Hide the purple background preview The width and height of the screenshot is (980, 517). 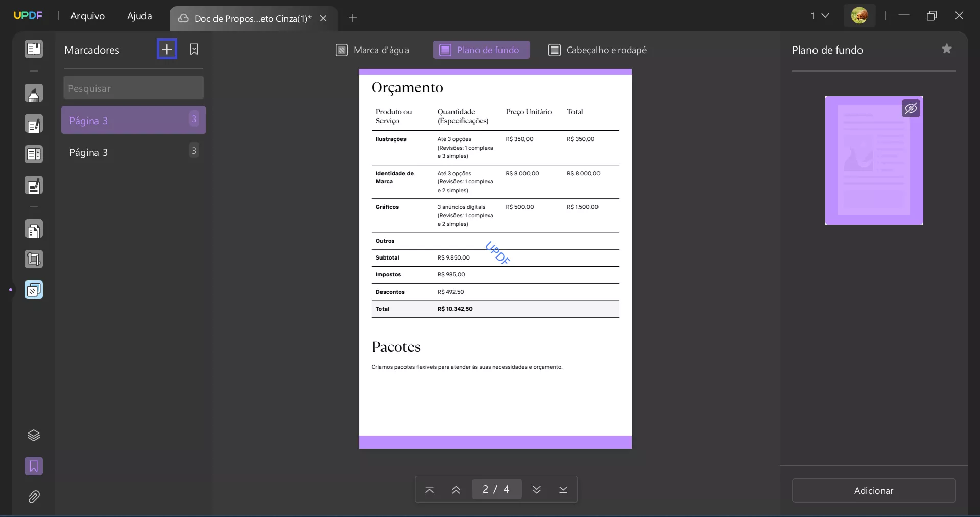coord(911,108)
